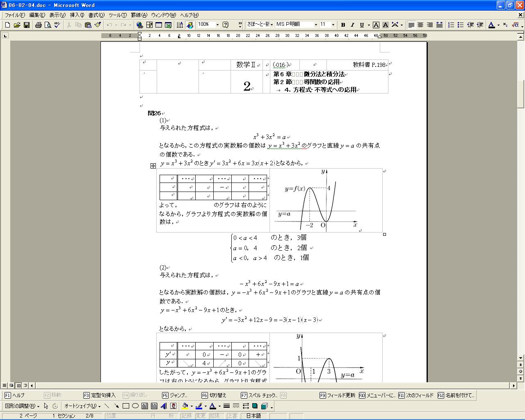Click the Insert Table icon
This screenshot has height=420, width=525.
[x=159, y=25]
